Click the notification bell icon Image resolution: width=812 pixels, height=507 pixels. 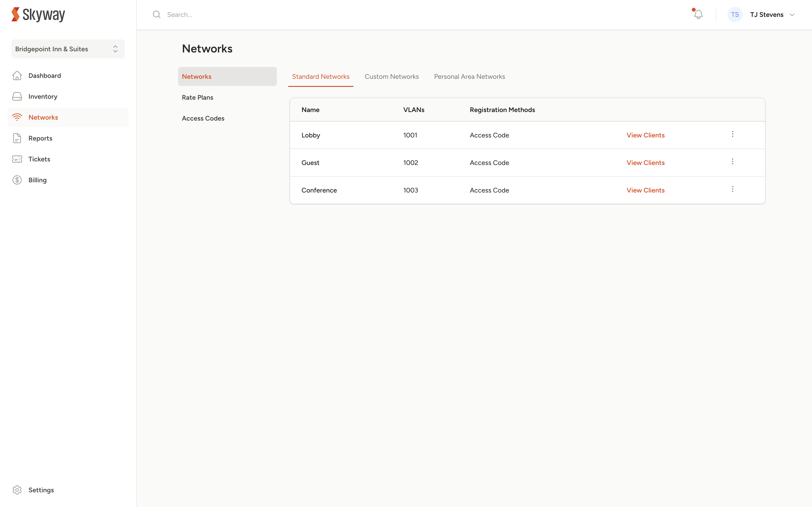tap(698, 14)
